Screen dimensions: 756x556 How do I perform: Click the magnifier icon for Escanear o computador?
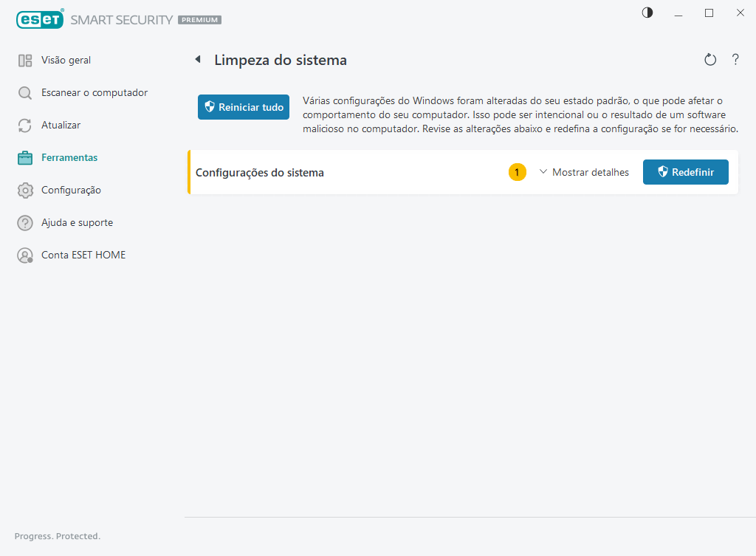[25, 93]
